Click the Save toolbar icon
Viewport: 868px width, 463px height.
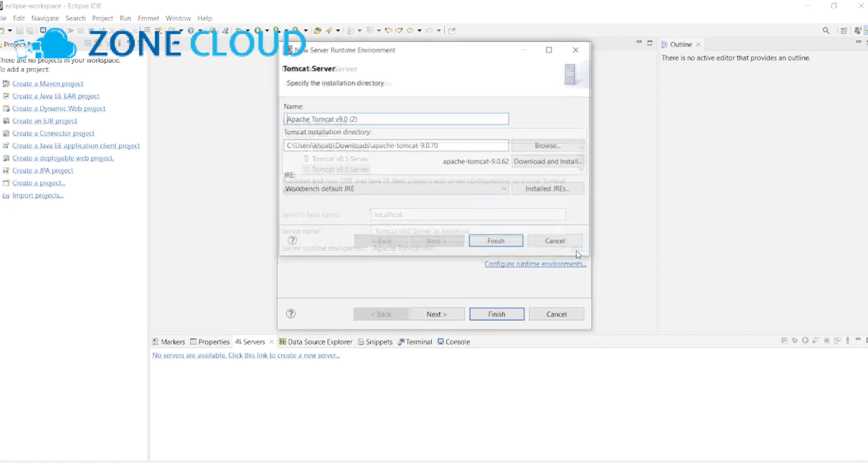pyautogui.click(x=20, y=30)
